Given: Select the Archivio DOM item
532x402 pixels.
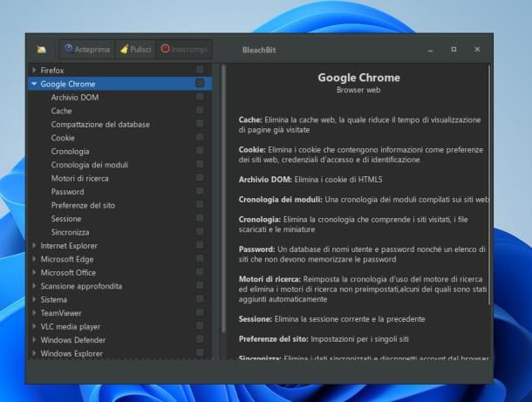Looking at the screenshot, I should tap(75, 98).
